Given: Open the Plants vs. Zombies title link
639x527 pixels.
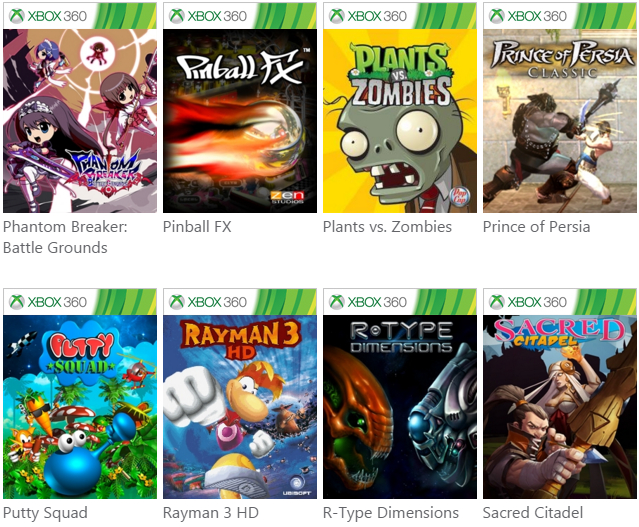Looking at the screenshot, I should [387, 227].
